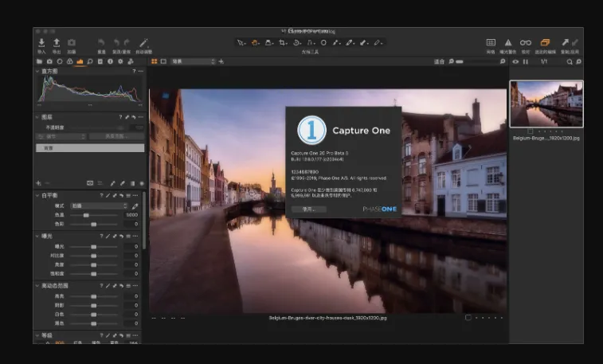This screenshot has width=603, height=364.
Task: Switch viewer to single-image view mode
Action: 163,61
